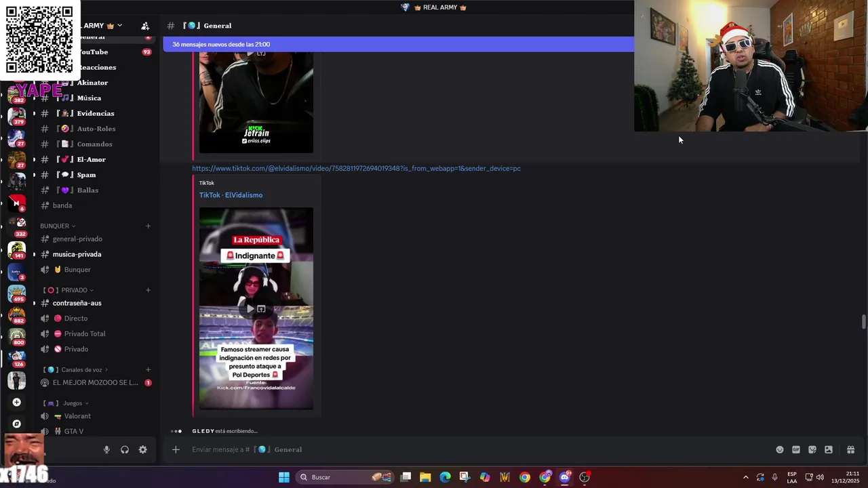Open the server with 379 notification badge
The height and width of the screenshot is (488, 868).
pos(17,116)
